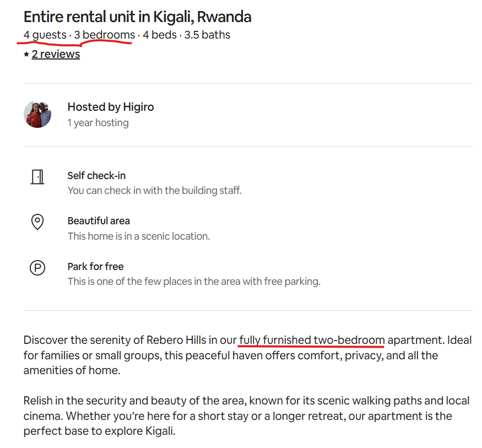Click the 4 beds text

(160, 35)
